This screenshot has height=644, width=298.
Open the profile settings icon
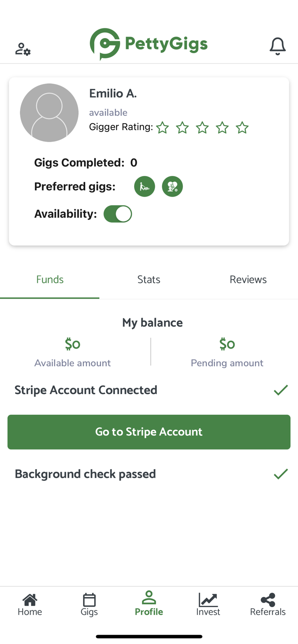(23, 49)
